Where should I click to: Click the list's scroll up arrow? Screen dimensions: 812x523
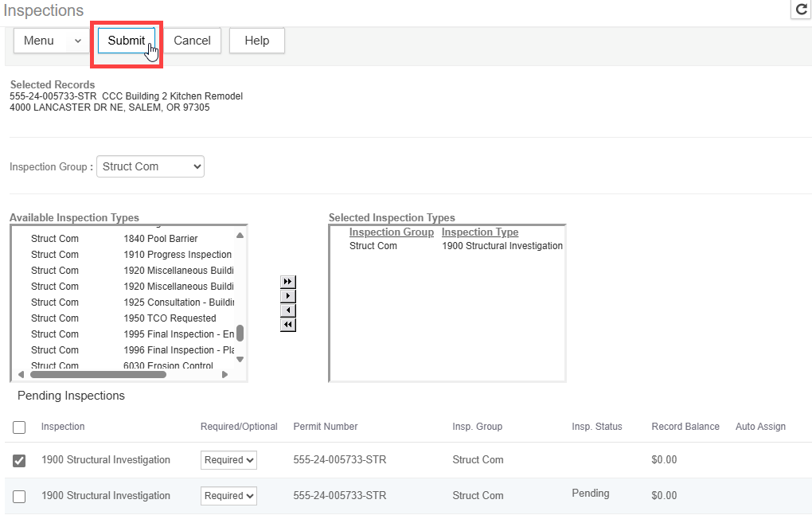pyautogui.click(x=240, y=236)
